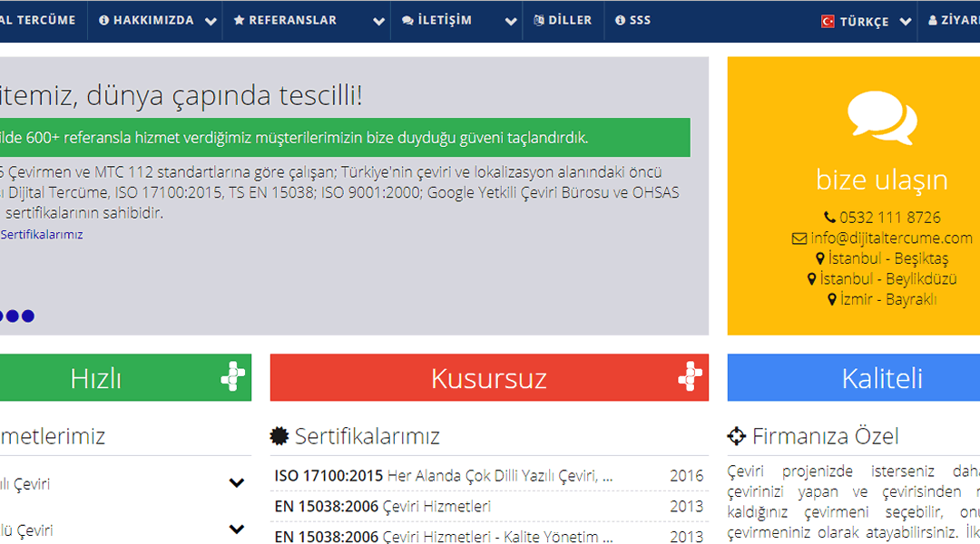The height and width of the screenshot is (544, 980).
Task: Click the star icon beside REFERANSLAR
Action: 239,21
